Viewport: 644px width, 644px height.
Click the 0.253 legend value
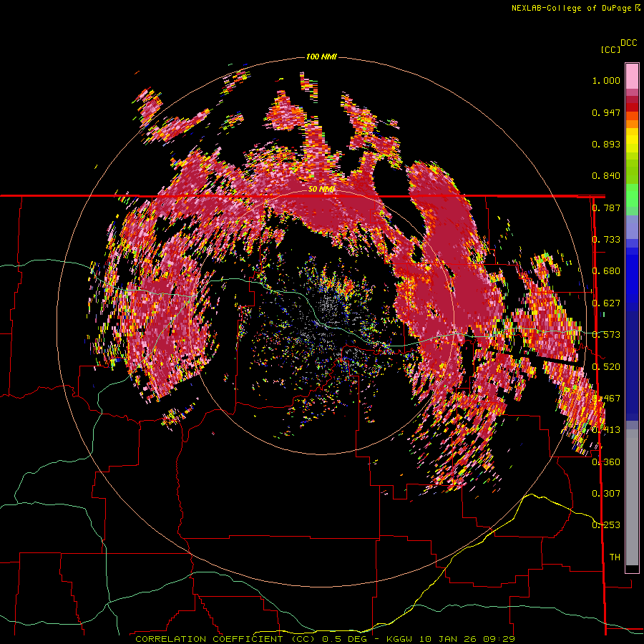click(x=606, y=525)
